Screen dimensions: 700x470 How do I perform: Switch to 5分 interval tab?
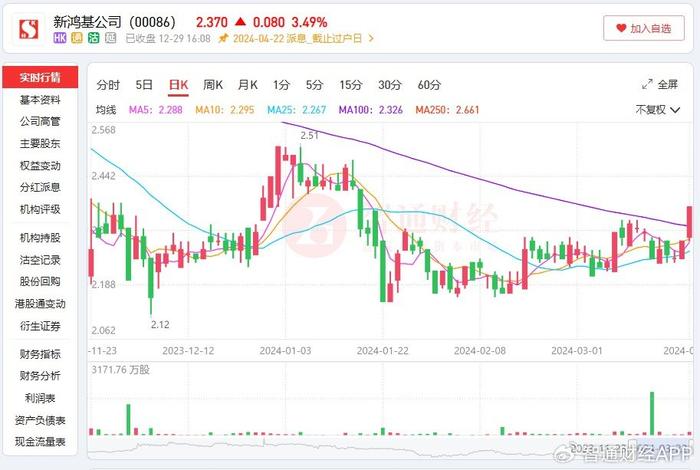314,85
